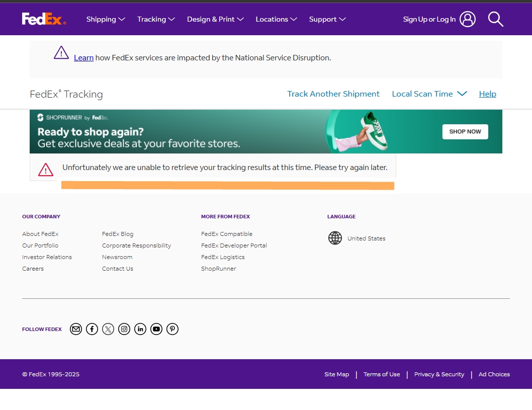The image size is (532, 410).
Task: Open Investor Relations link
Action: click(47, 257)
